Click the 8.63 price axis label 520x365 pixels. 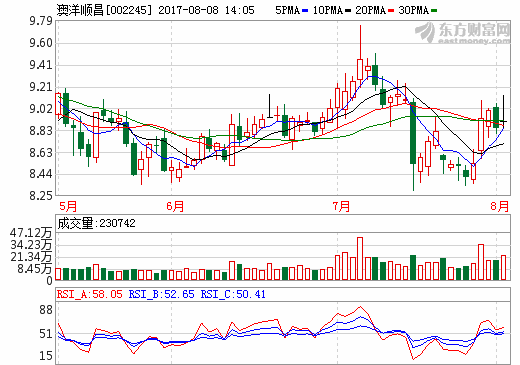(41, 153)
